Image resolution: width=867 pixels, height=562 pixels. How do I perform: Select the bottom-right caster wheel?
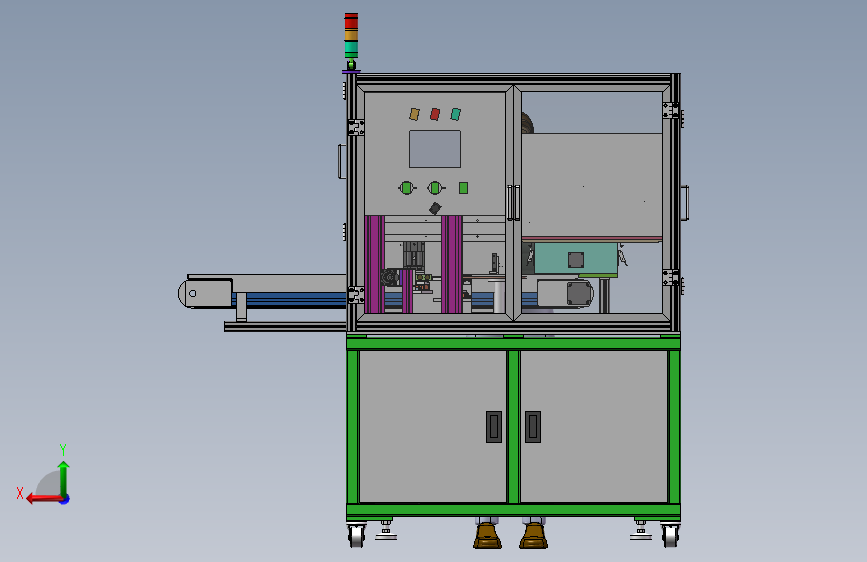[670, 535]
